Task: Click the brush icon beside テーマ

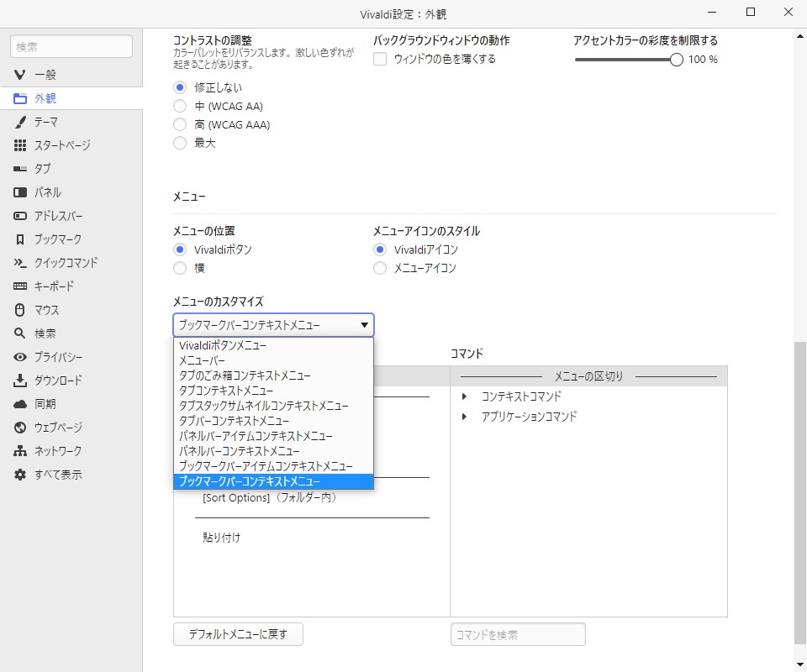Action: 19,122
